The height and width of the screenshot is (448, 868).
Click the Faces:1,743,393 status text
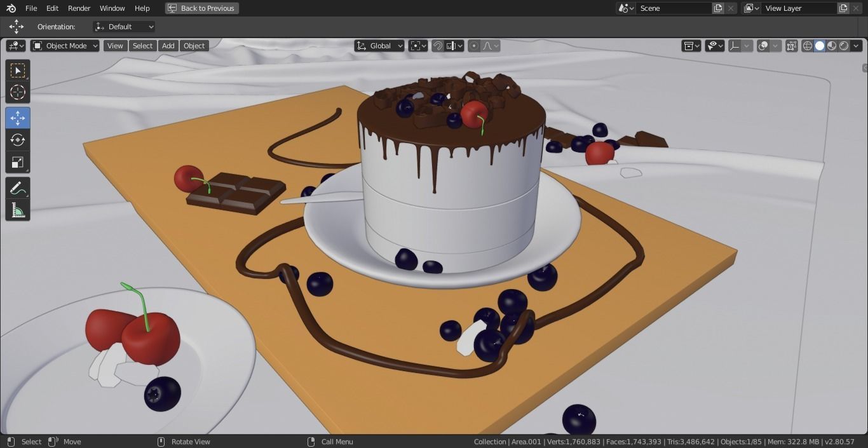(x=634, y=442)
